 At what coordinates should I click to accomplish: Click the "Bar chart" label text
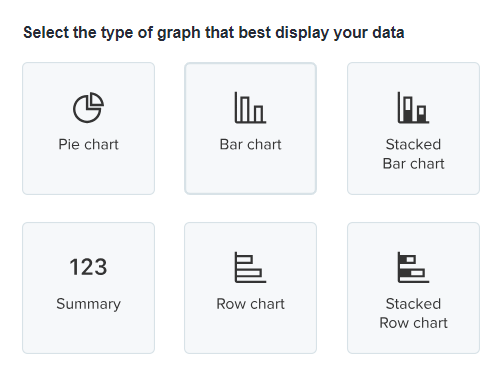point(250,145)
